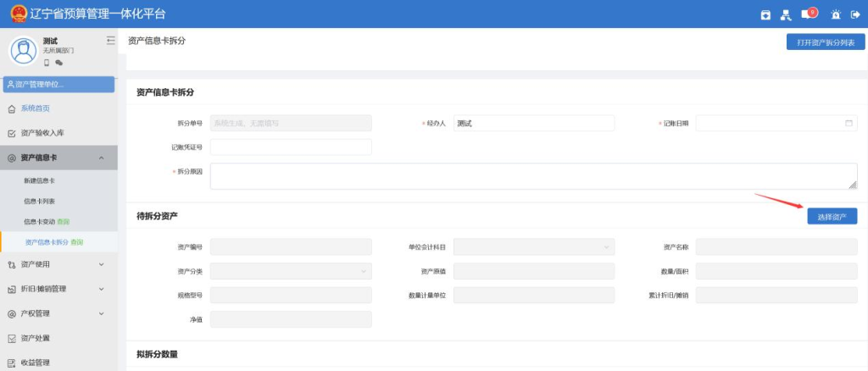Collapse the 资产信息卡 menu chevron
The width and height of the screenshot is (868, 371).
pyautogui.click(x=102, y=158)
